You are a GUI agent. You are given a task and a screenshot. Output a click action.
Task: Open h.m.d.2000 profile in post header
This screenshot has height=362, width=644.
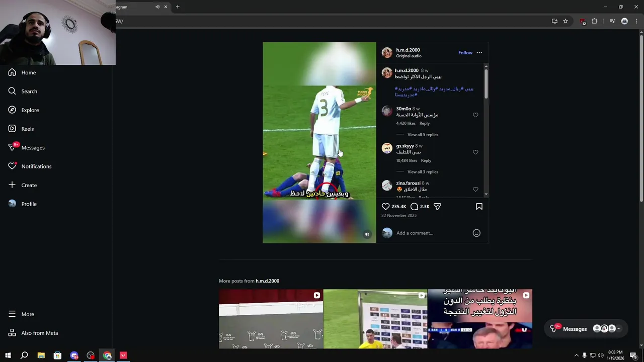pyautogui.click(x=408, y=50)
